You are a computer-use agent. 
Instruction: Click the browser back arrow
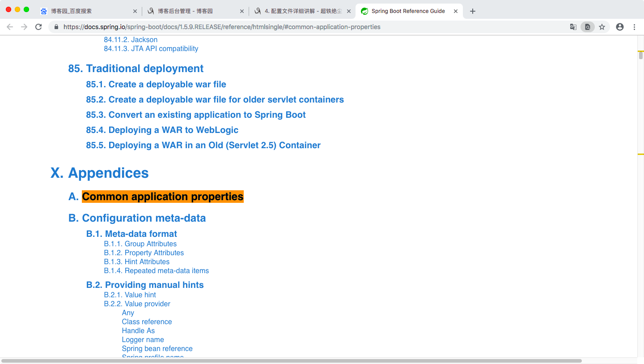10,27
